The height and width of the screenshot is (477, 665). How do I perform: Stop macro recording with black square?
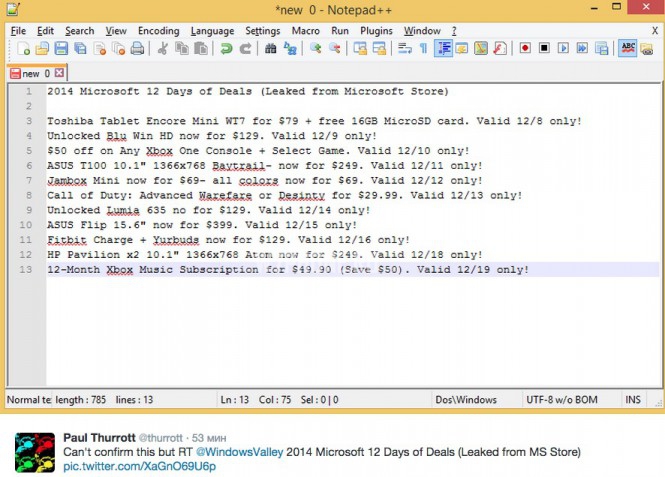tap(544, 48)
